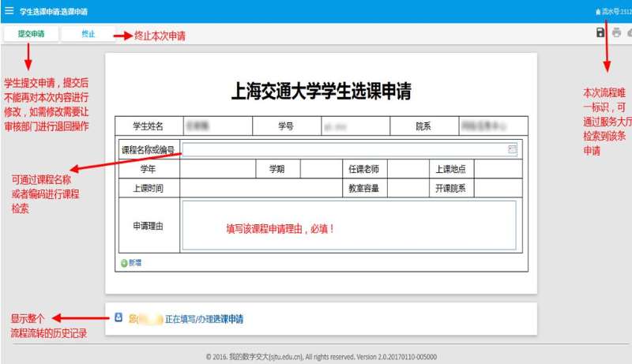Click the 流水号 serial number indicator
Viewport: 632px width, 364px height.
coord(613,12)
